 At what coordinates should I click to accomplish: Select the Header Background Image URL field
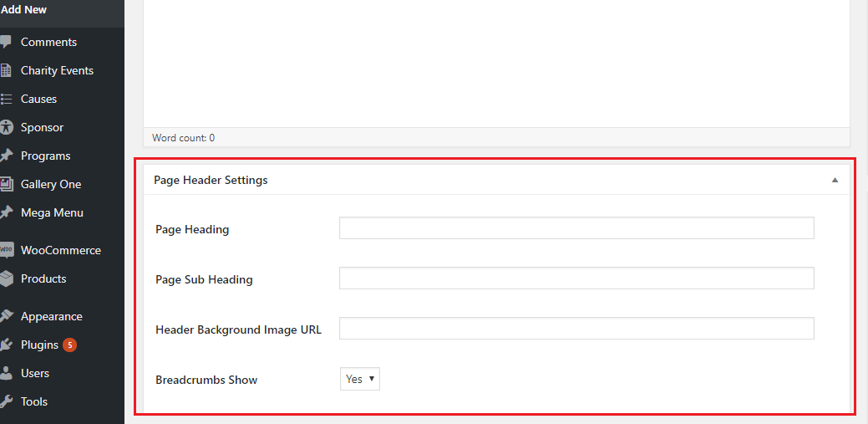(x=576, y=329)
